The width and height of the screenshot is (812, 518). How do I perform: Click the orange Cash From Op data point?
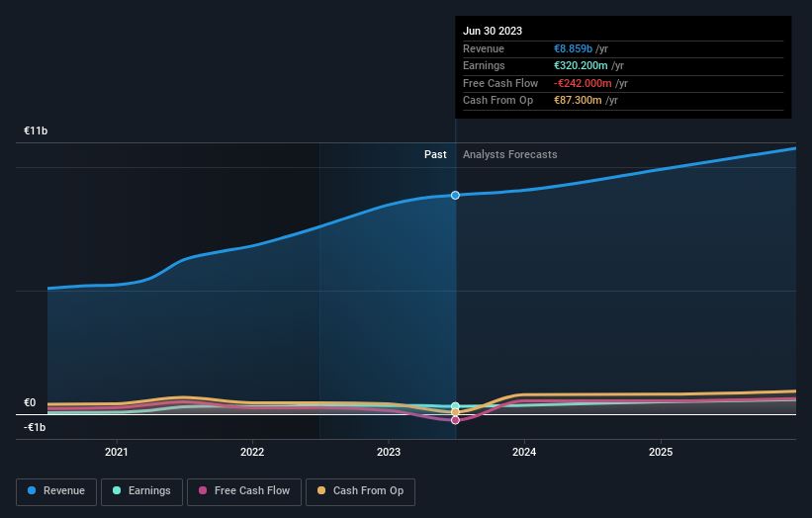click(455, 412)
